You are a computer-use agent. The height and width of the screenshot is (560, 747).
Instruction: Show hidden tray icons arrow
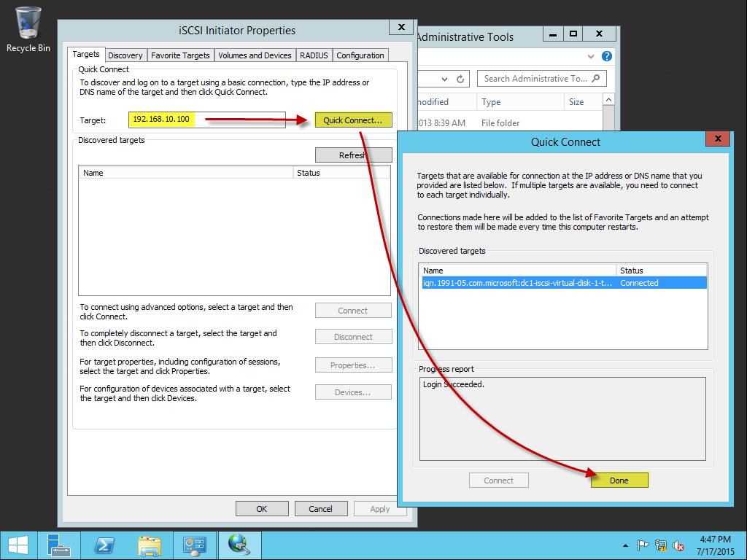[625, 545]
